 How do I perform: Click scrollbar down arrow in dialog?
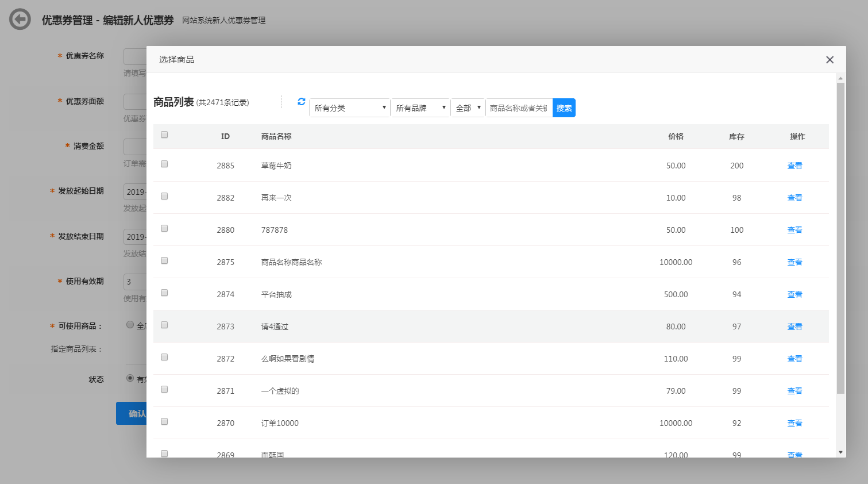840,452
